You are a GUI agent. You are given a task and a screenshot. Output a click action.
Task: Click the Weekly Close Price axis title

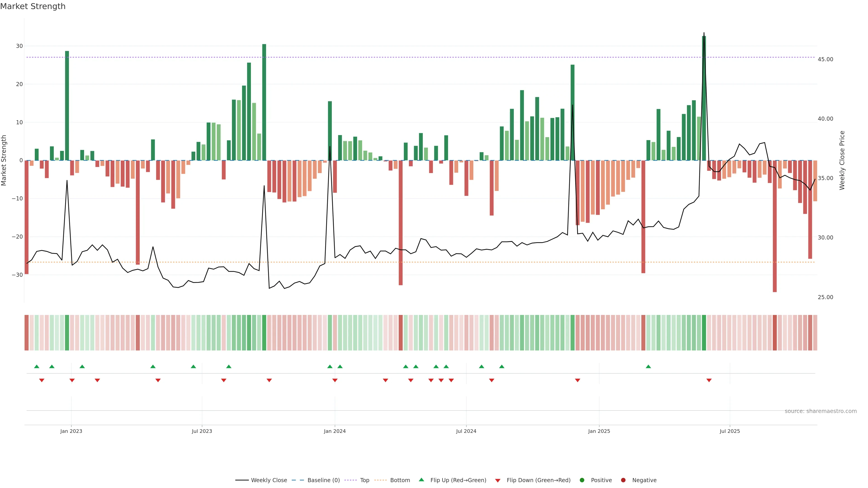click(x=842, y=160)
